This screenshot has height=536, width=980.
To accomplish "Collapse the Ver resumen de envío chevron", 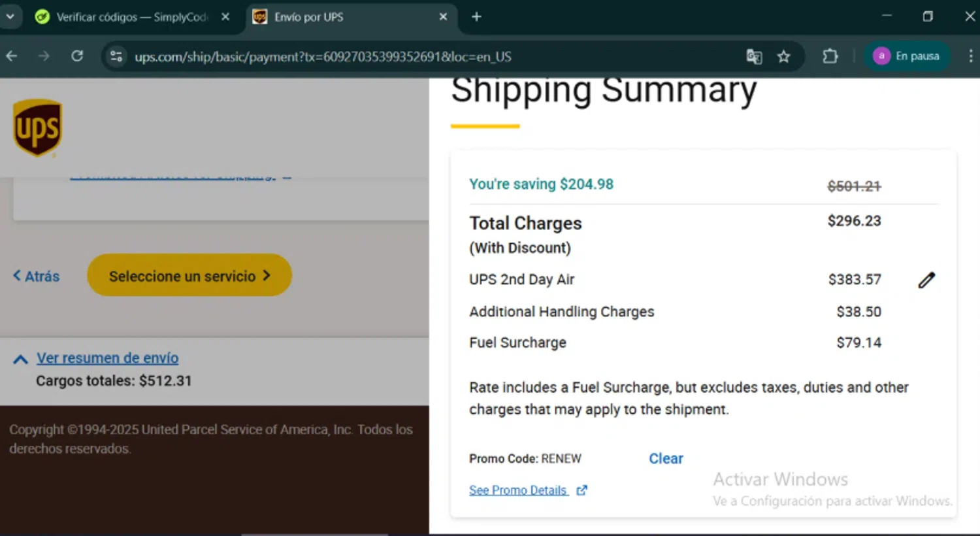I will 20,359.
